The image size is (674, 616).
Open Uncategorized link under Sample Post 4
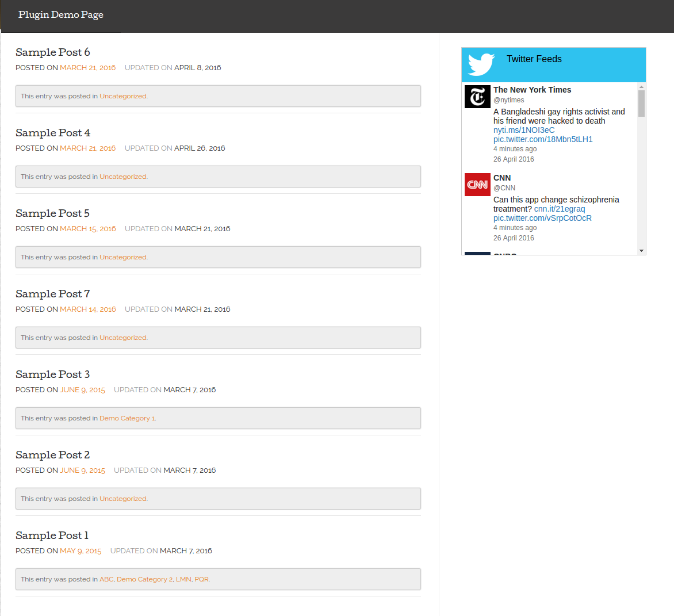123,177
